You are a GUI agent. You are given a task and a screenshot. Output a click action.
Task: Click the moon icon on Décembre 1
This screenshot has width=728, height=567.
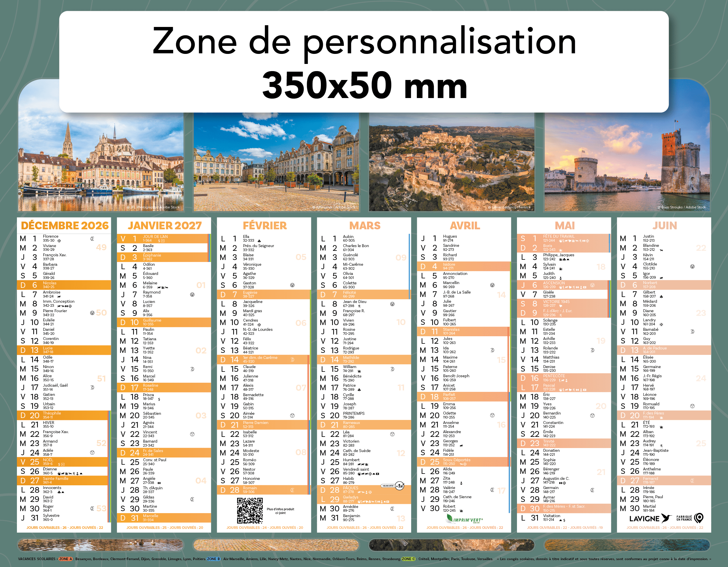click(x=92, y=239)
